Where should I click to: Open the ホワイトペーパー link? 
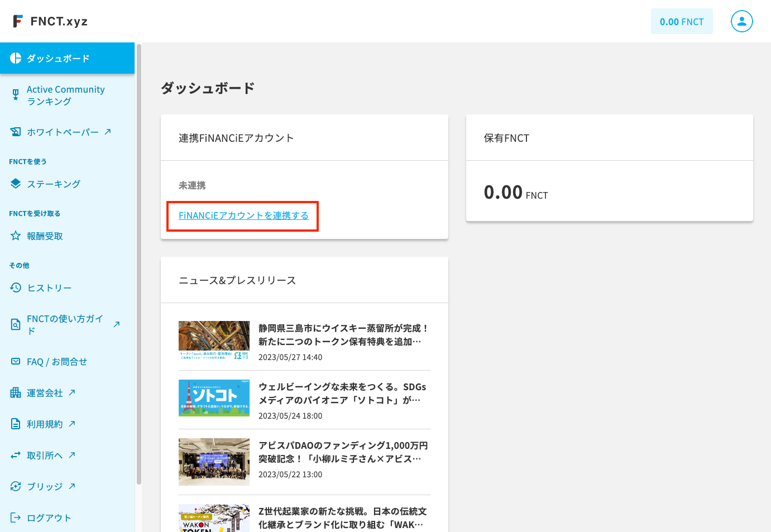63,132
